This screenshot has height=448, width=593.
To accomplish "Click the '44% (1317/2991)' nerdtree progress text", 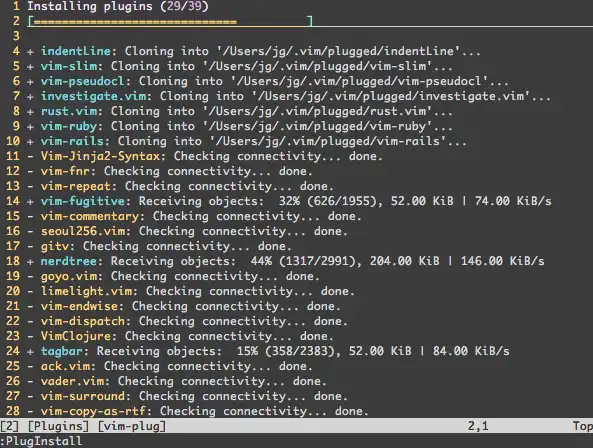I will coord(303,261).
